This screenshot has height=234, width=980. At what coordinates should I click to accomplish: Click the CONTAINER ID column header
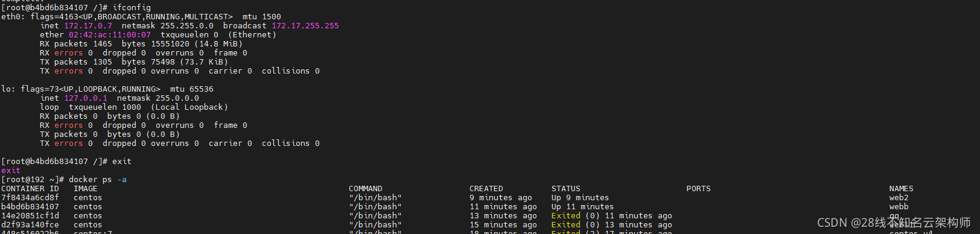(30, 189)
